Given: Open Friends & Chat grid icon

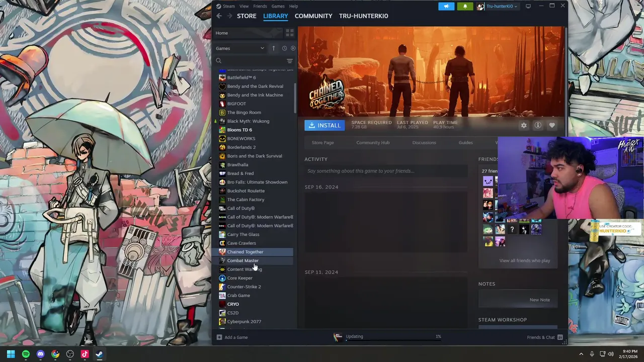Looking at the screenshot, I should click(x=560, y=337).
